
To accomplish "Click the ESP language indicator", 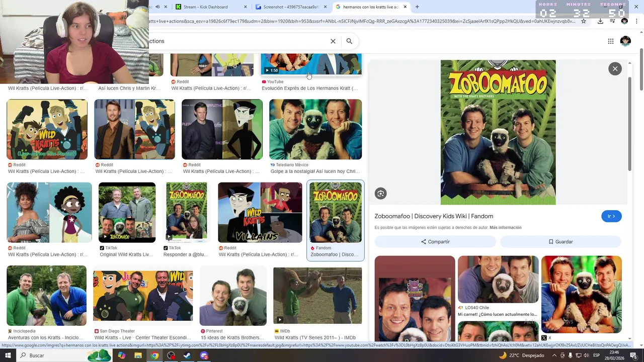I will click(596, 355).
